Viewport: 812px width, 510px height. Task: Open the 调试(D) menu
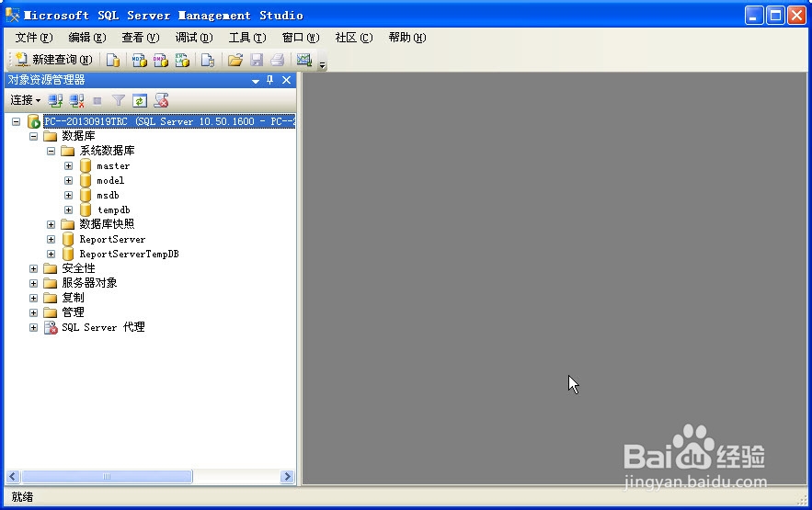click(194, 38)
